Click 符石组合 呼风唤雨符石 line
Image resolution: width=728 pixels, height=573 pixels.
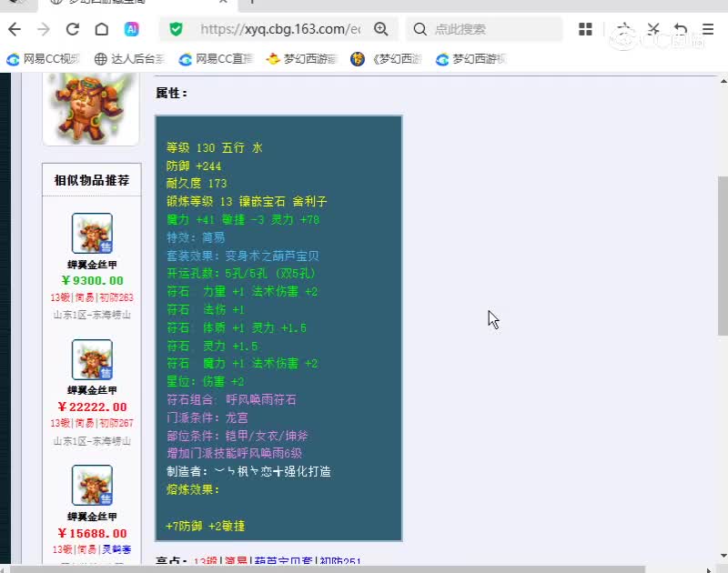tap(231, 399)
